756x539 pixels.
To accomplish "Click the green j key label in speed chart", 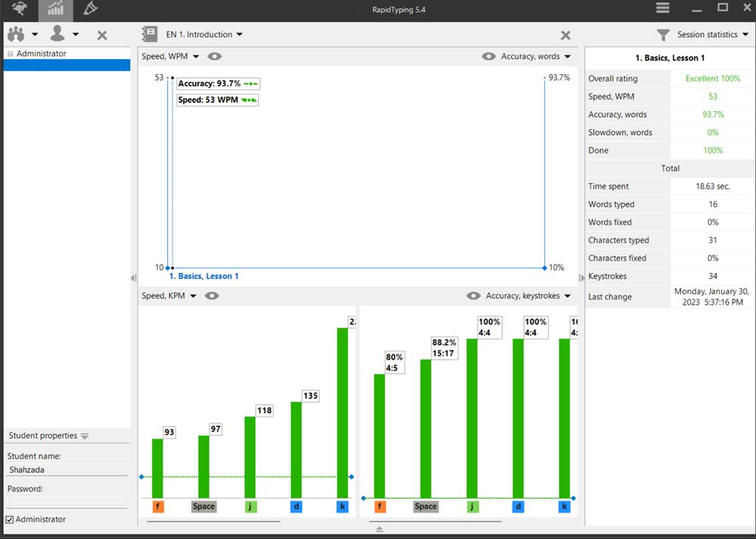I will (251, 506).
